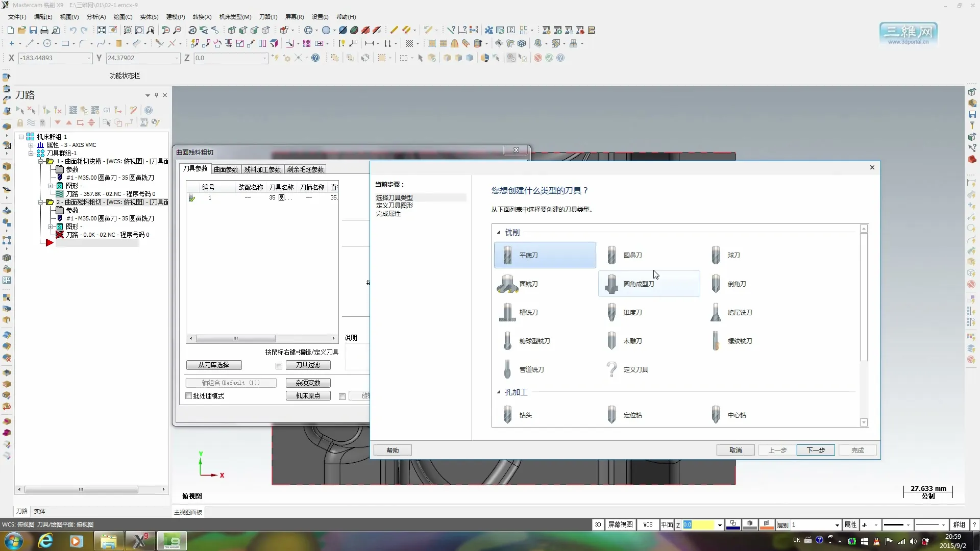Open Internet Explorer from the taskbar
Viewport: 980px width, 551px height.
[x=45, y=540]
